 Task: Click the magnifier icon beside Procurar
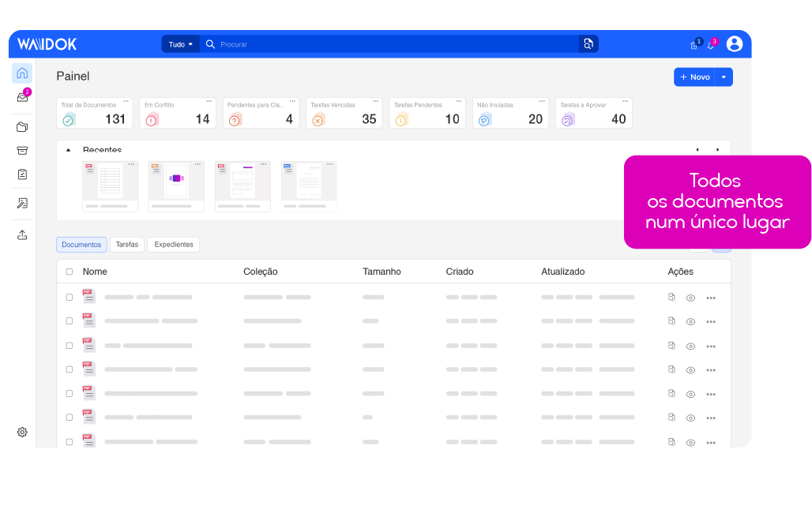click(210, 44)
